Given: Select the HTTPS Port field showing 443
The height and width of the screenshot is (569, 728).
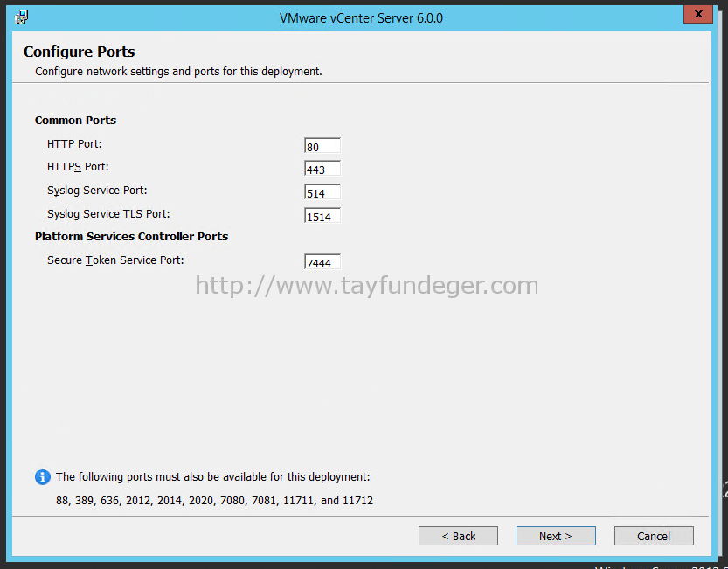Looking at the screenshot, I should point(322,169).
